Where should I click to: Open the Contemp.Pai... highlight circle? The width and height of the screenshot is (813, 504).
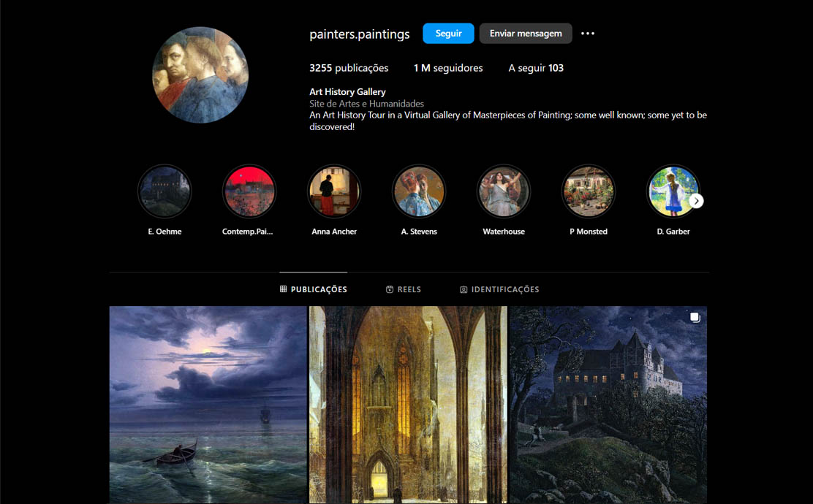point(249,191)
